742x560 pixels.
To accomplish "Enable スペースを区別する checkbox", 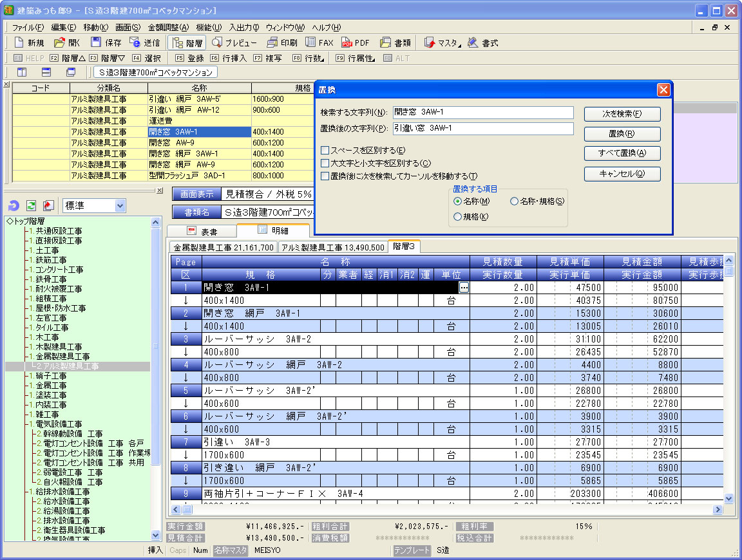I will [x=325, y=151].
